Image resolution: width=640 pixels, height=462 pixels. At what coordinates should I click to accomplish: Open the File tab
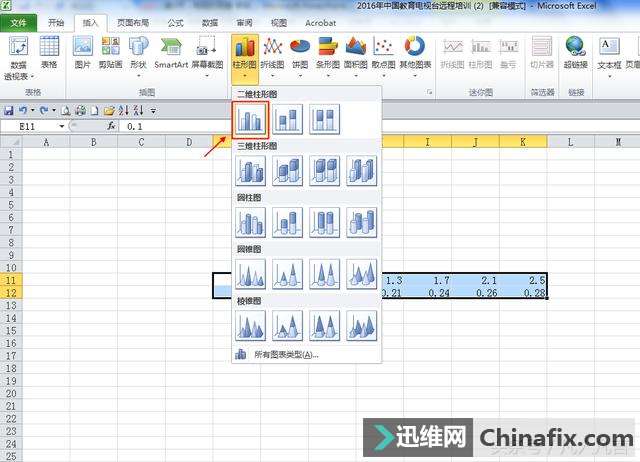(x=18, y=23)
